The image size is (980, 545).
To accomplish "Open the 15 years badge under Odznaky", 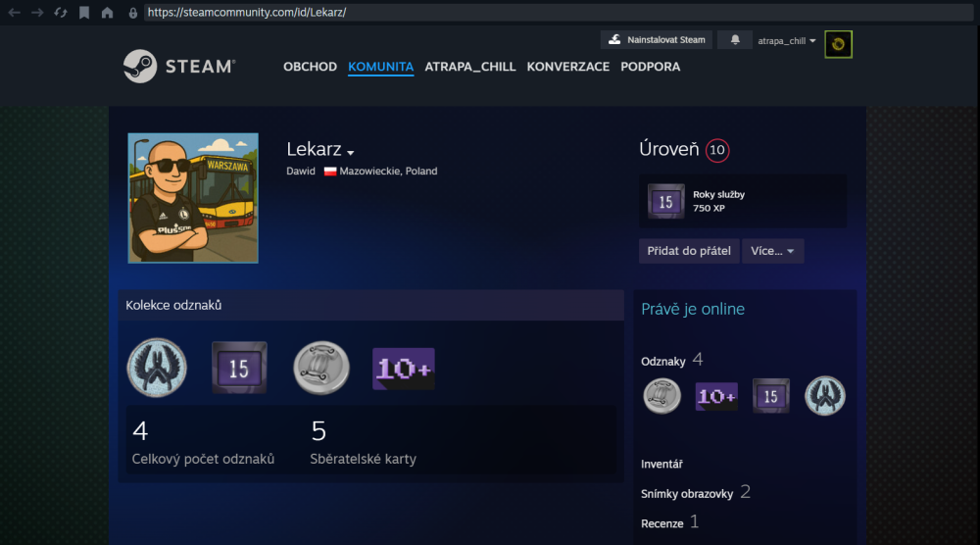I will pyautogui.click(x=770, y=396).
